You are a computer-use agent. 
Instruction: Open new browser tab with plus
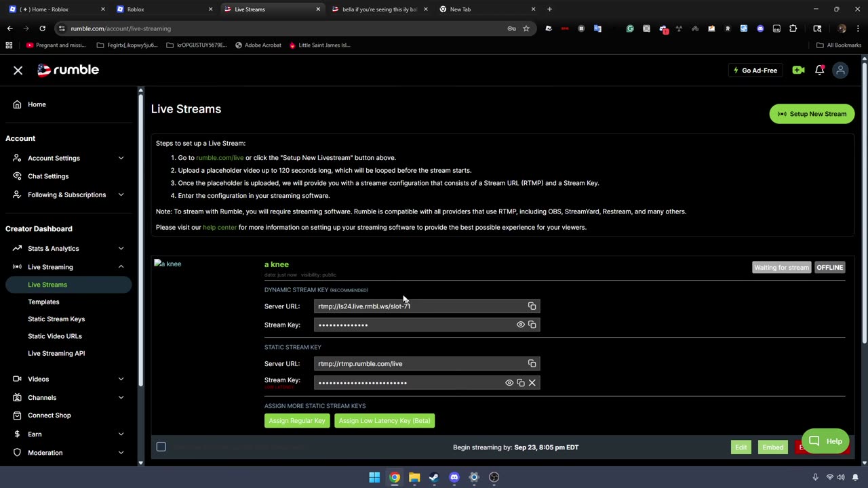click(549, 9)
